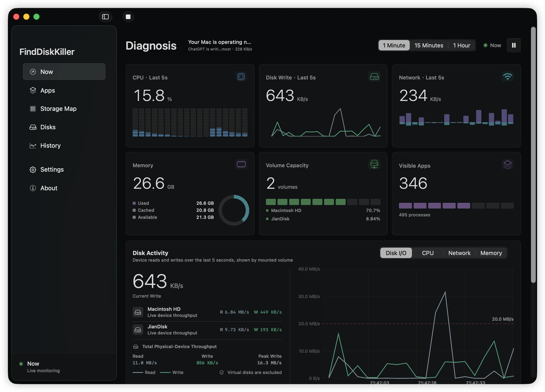Image resolution: width=545 pixels, height=392 pixels.
Task: Click the Macintosh HD drive icon
Action: click(x=138, y=312)
